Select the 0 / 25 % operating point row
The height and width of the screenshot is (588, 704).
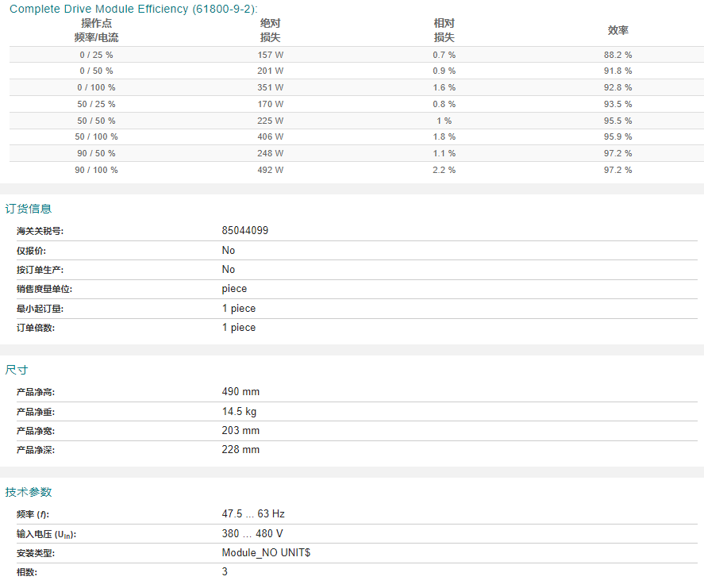(356, 55)
